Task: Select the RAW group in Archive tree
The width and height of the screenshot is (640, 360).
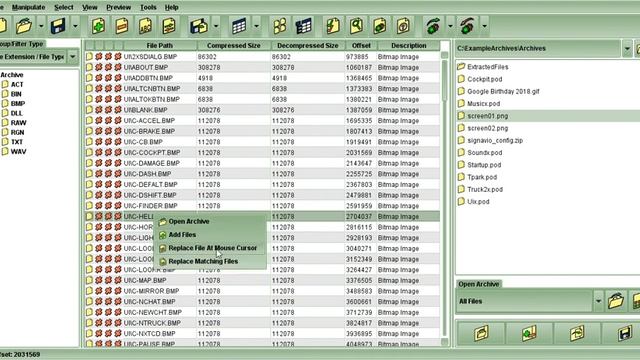Action: 18,123
